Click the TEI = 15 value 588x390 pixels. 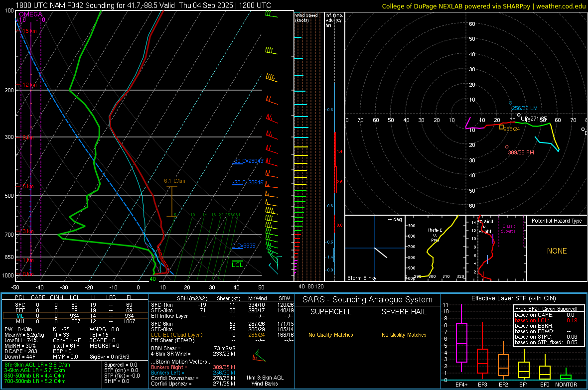tap(99, 335)
